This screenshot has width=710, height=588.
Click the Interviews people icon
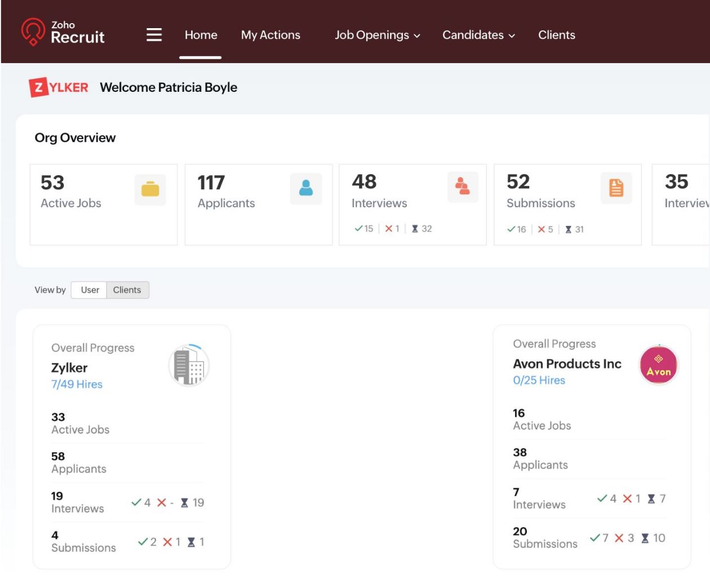(x=463, y=187)
